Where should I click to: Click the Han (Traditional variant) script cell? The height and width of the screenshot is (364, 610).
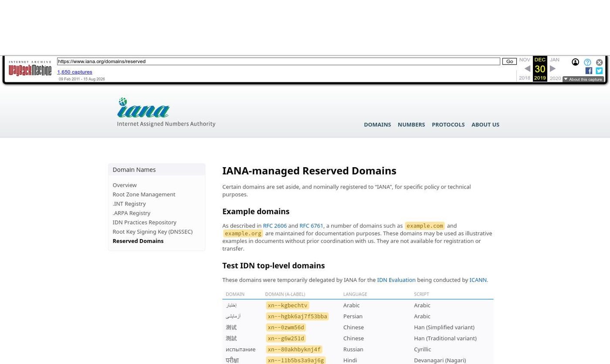coord(445,338)
